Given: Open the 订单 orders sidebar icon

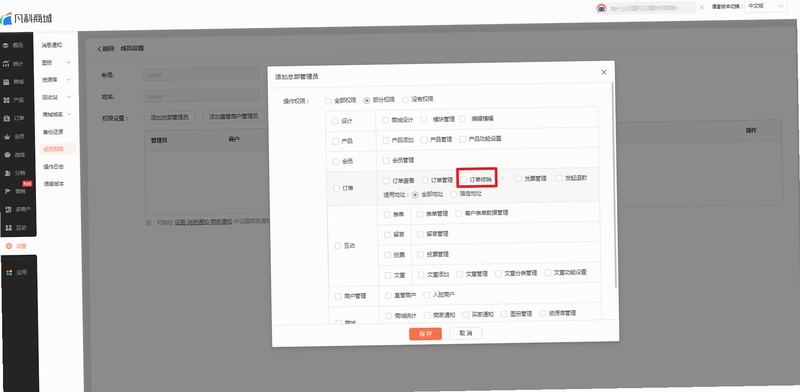Looking at the screenshot, I should [6, 118].
